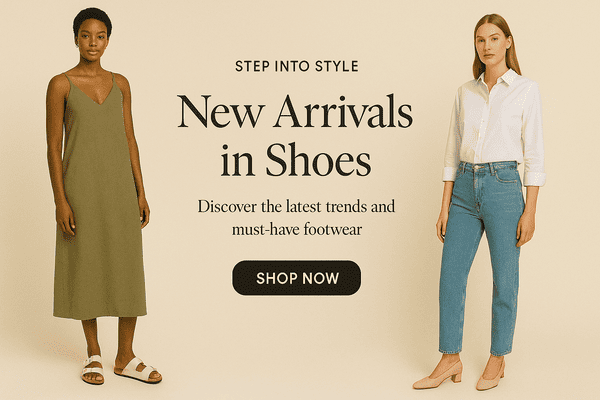Click the 'must-have footwear' text line
Image resolution: width=600 pixels, height=400 pixels.
297,230
